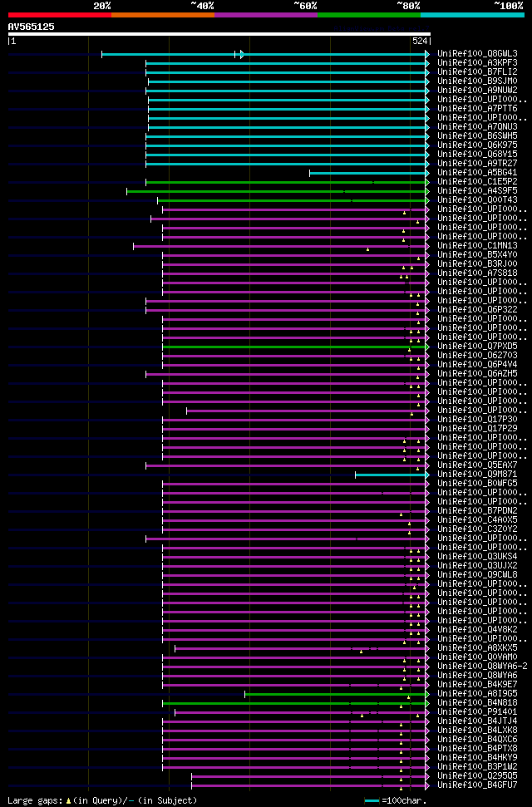532x807 pixels.
Task: Select label UniRef100_B7PDN2
Action: [477, 511]
